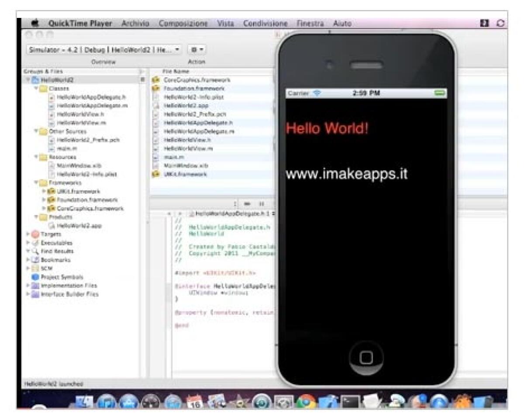
Task: Open the Simulator 4.2 Debug overview dropdown
Action: click(x=103, y=50)
